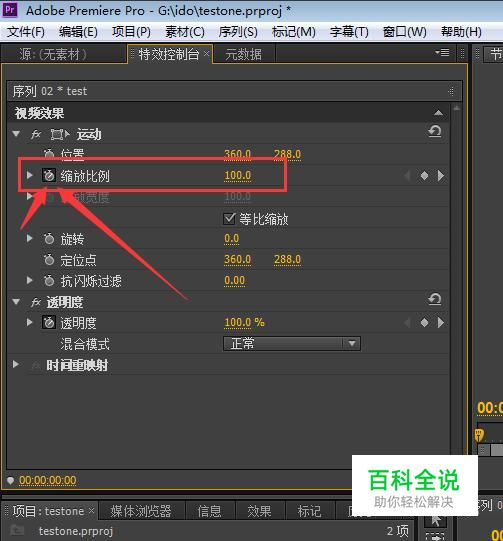Image resolution: width=503 pixels, height=541 pixels.
Task: Click the 缩放比例 value 100.0
Action: (238, 176)
